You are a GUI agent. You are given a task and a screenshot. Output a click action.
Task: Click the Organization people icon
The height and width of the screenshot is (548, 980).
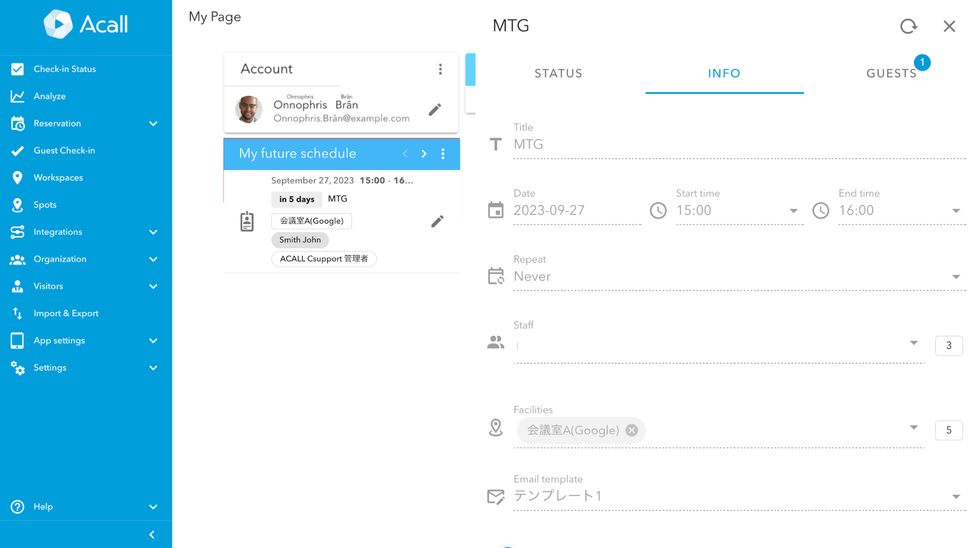[17, 259]
